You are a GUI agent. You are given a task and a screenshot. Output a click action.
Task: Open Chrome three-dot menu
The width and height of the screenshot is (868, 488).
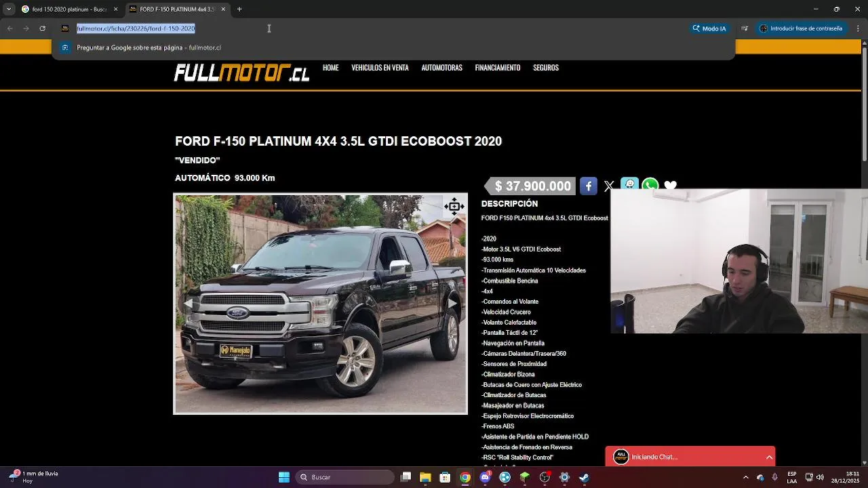point(858,28)
